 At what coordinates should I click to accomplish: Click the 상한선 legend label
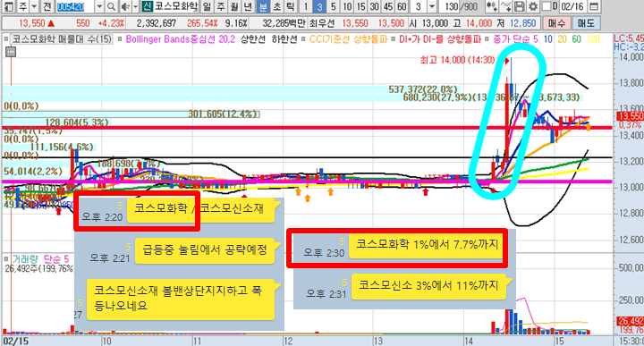tap(252, 39)
